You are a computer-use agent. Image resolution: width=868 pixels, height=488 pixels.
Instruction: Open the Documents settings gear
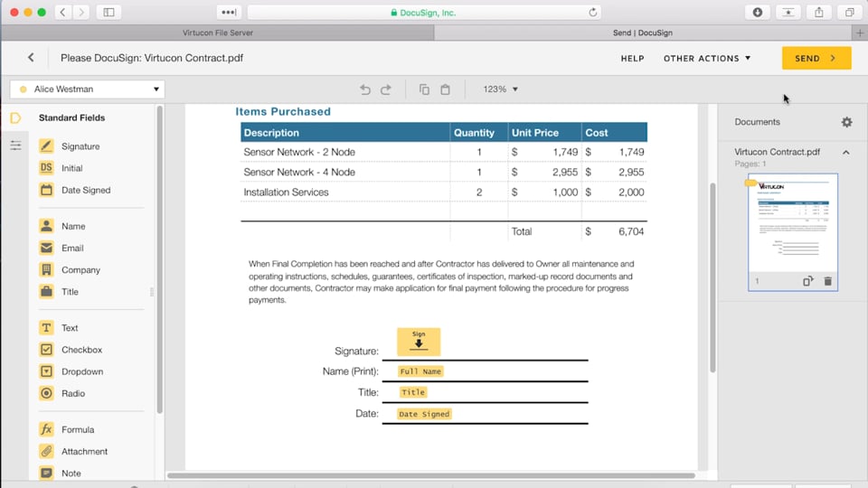point(846,122)
